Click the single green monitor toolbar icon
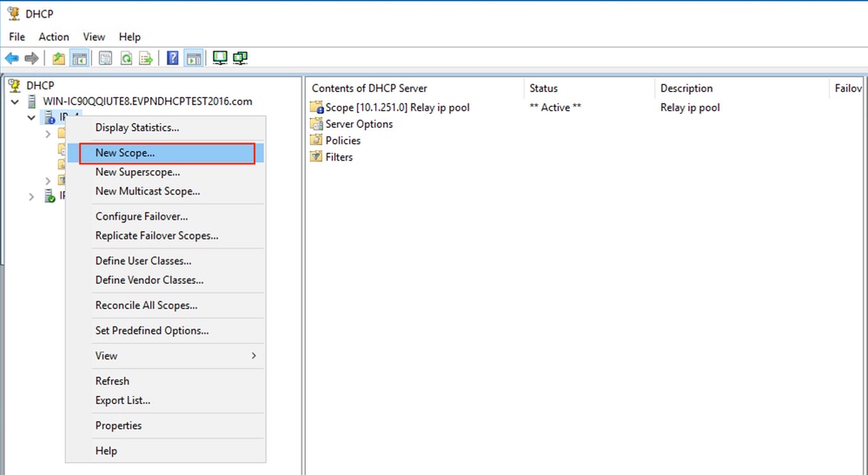The image size is (868, 475). pos(220,57)
